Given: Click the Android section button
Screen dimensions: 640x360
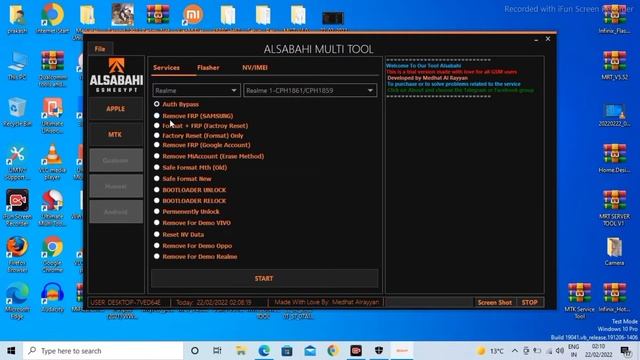Looking at the screenshot, I should point(116,211).
